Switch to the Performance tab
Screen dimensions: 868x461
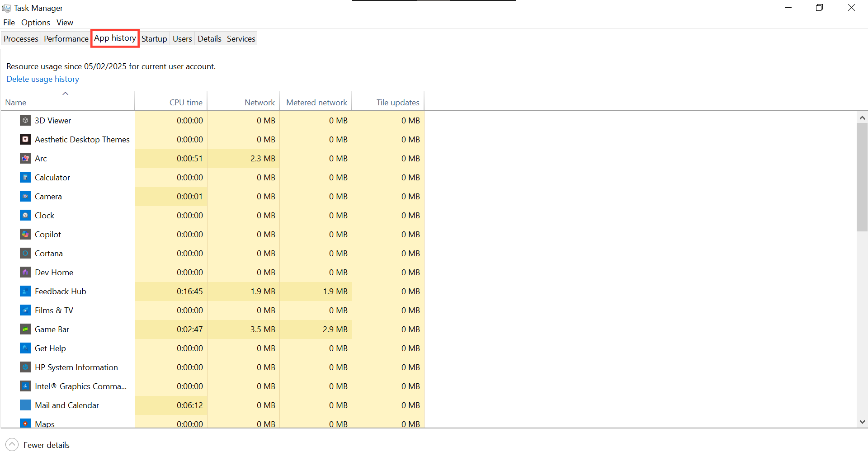(66, 38)
